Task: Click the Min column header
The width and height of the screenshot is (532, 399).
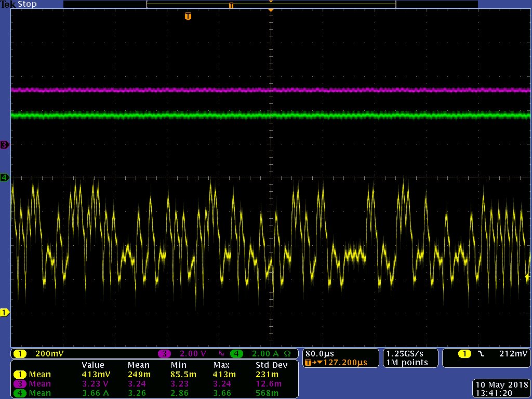Action: (x=178, y=365)
